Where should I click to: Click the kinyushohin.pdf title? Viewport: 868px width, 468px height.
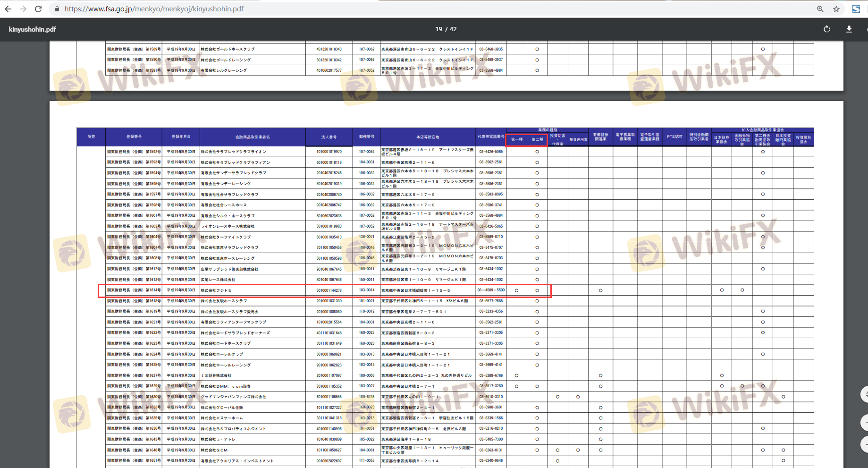[x=32, y=29]
